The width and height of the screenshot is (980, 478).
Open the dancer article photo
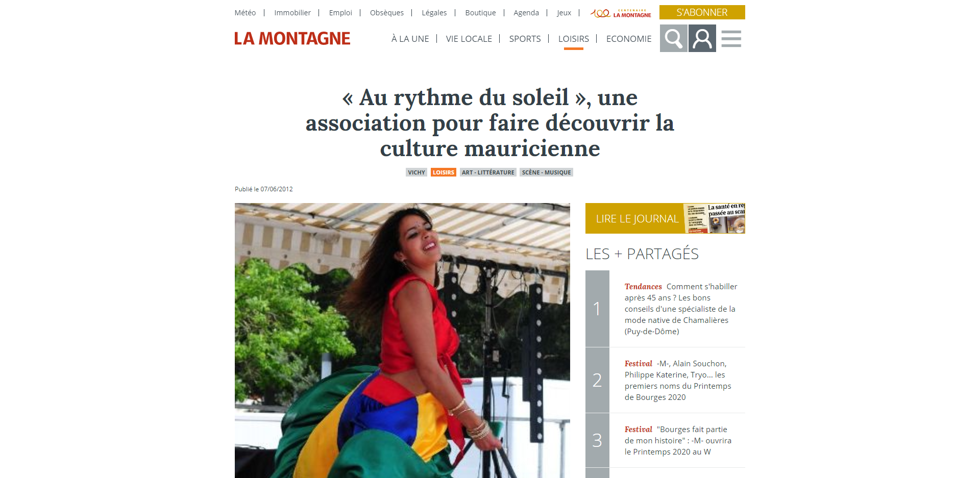[x=402, y=340]
